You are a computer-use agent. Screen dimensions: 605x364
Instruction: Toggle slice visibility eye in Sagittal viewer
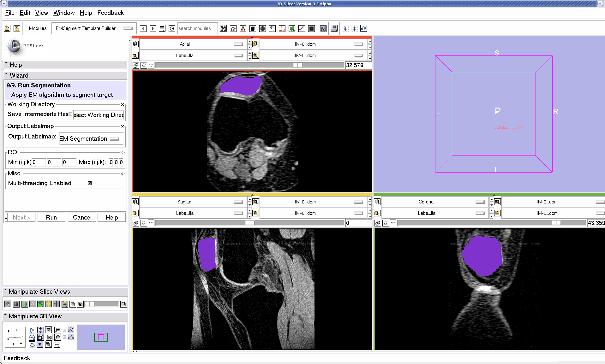[144, 223]
